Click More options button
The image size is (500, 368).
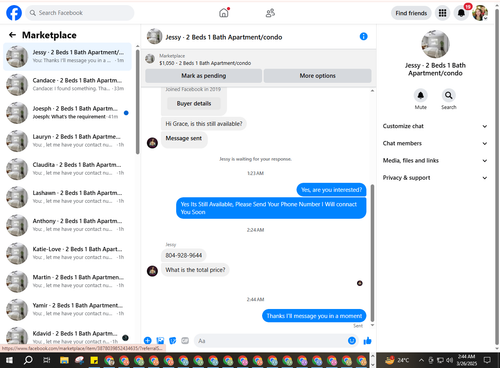317,76
